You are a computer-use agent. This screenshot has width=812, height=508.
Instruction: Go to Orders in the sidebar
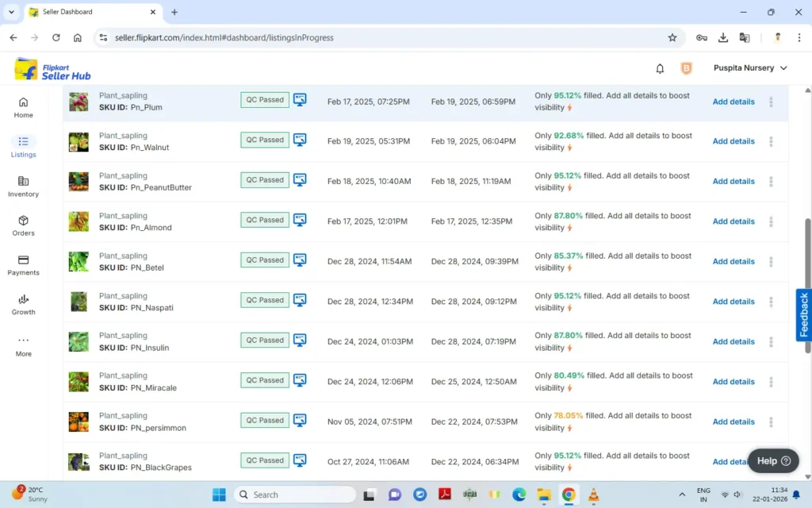tap(23, 226)
